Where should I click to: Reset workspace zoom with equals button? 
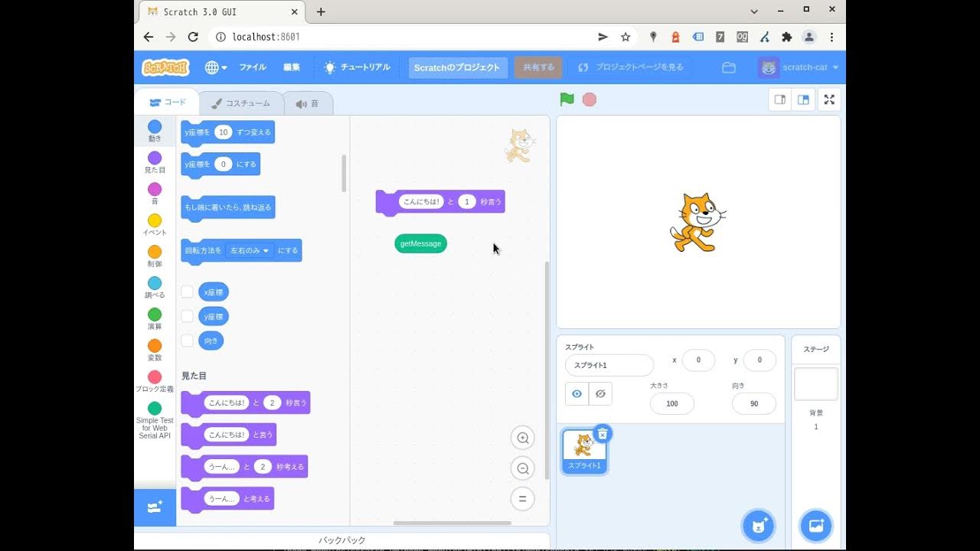tap(523, 499)
